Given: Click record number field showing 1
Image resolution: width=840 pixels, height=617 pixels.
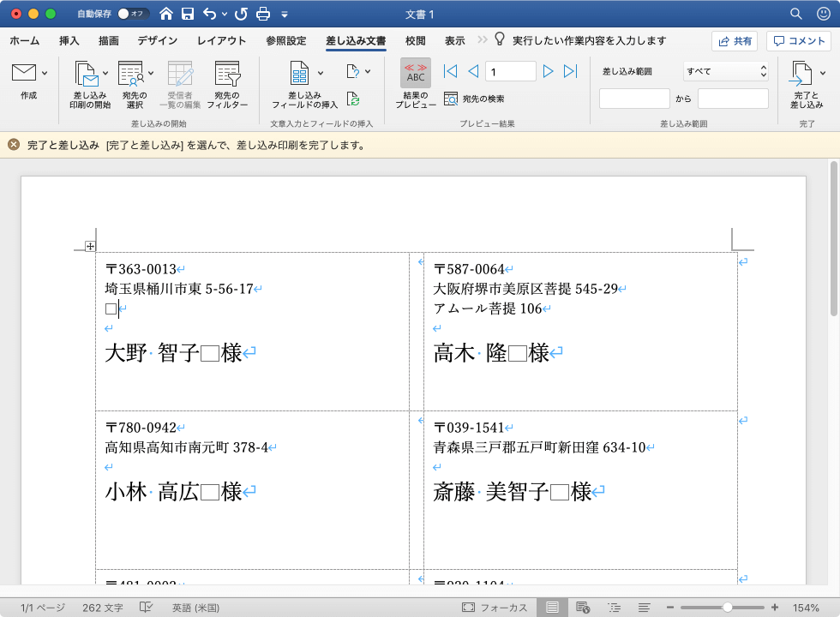Looking at the screenshot, I should tap(511, 71).
